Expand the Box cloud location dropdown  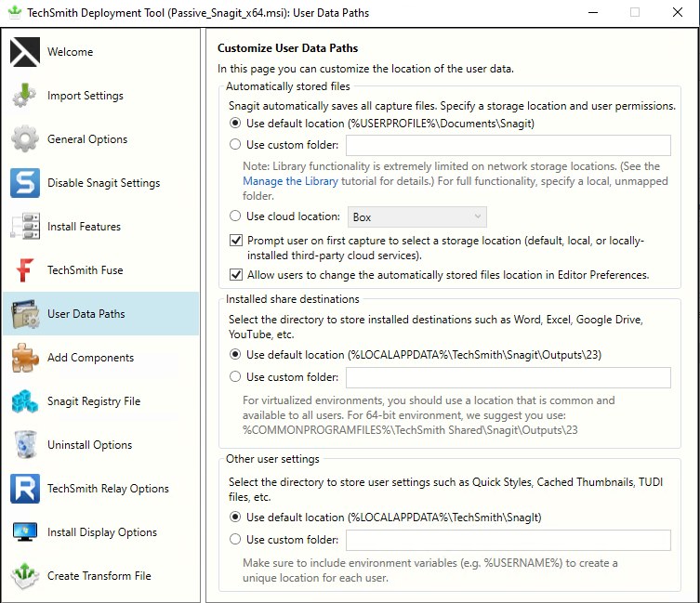pyautogui.click(x=416, y=216)
